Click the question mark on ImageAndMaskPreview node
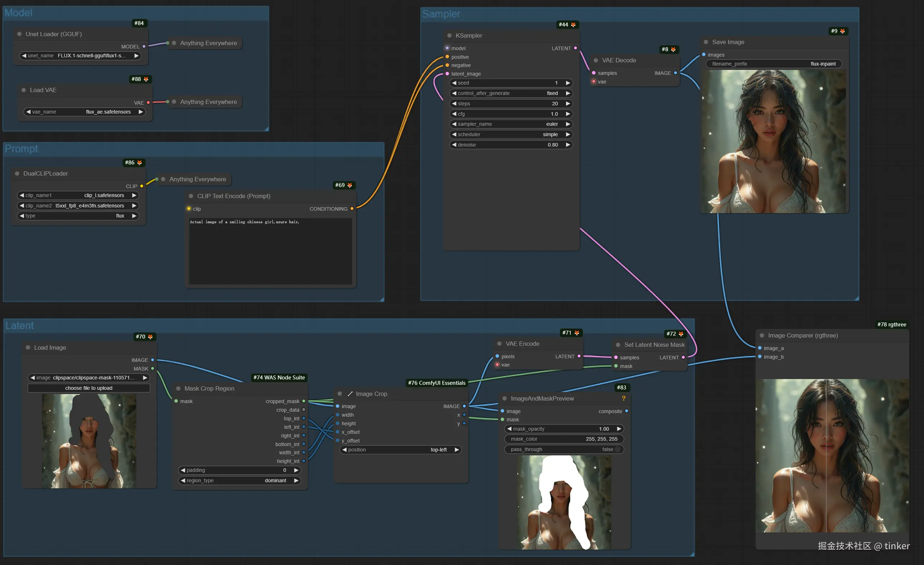The image size is (924, 565). 624,398
